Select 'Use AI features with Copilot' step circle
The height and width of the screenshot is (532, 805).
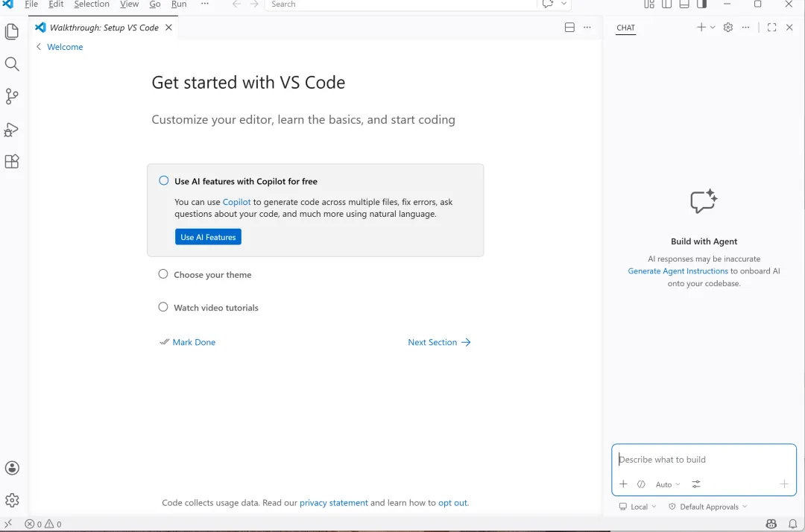[163, 180]
